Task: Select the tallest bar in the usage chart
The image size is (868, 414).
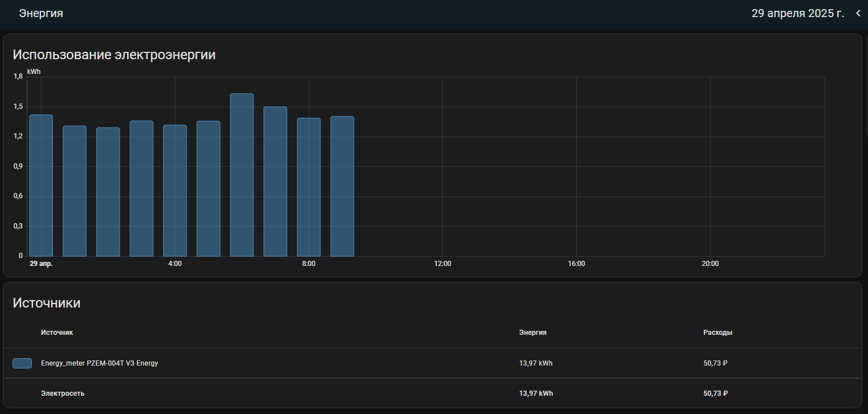Action: click(x=242, y=175)
